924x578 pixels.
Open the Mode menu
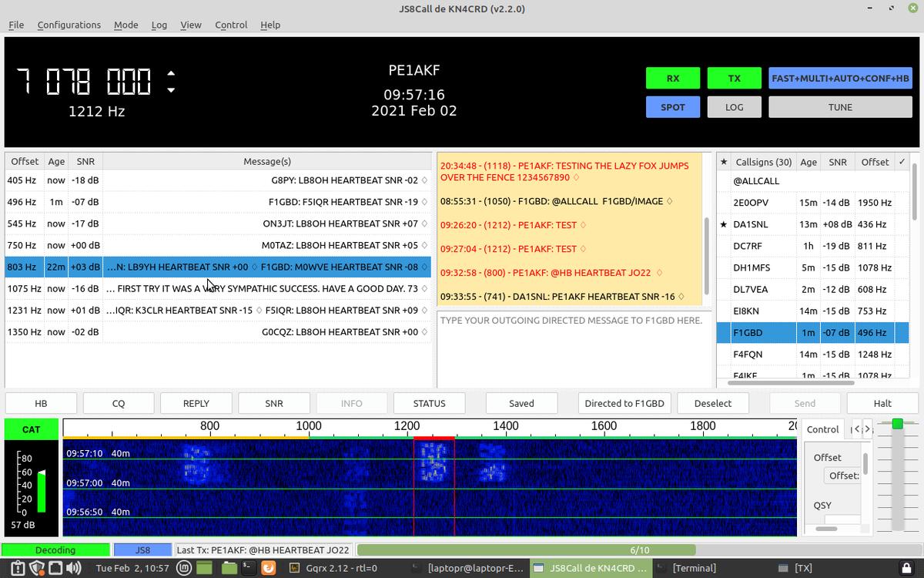[x=126, y=25]
